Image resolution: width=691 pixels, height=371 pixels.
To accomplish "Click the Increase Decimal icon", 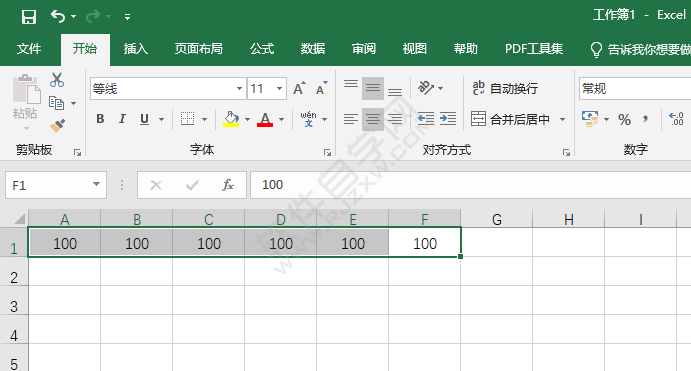I will tap(676, 119).
